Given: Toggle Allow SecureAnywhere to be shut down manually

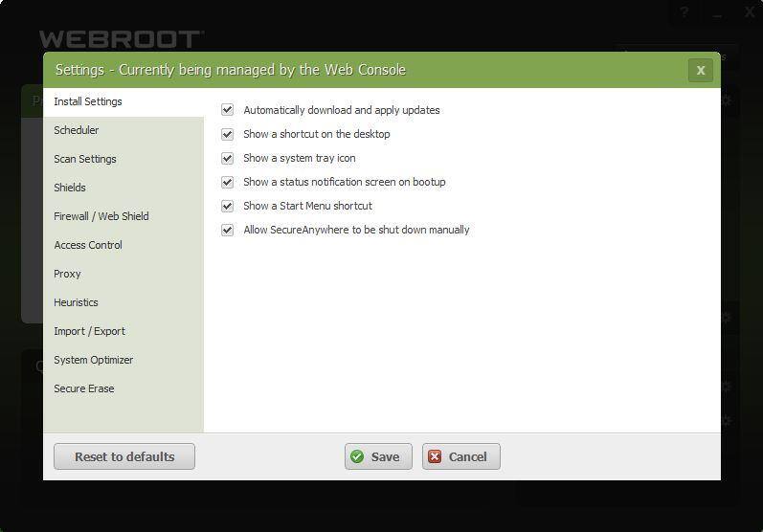Looking at the screenshot, I should (x=228, y=230).
